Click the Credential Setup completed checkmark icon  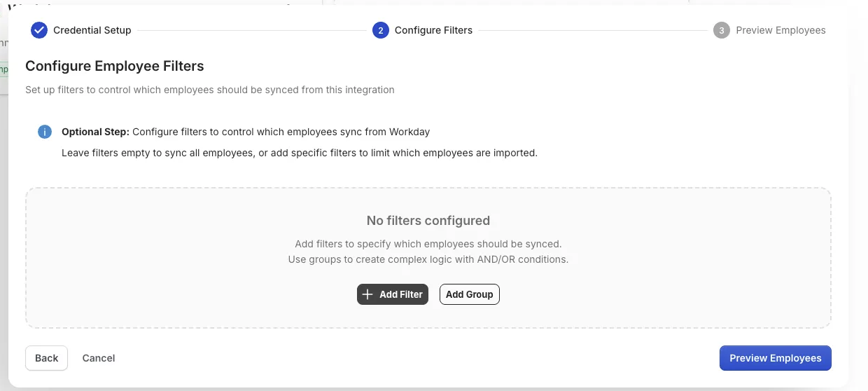coord(39,30)
